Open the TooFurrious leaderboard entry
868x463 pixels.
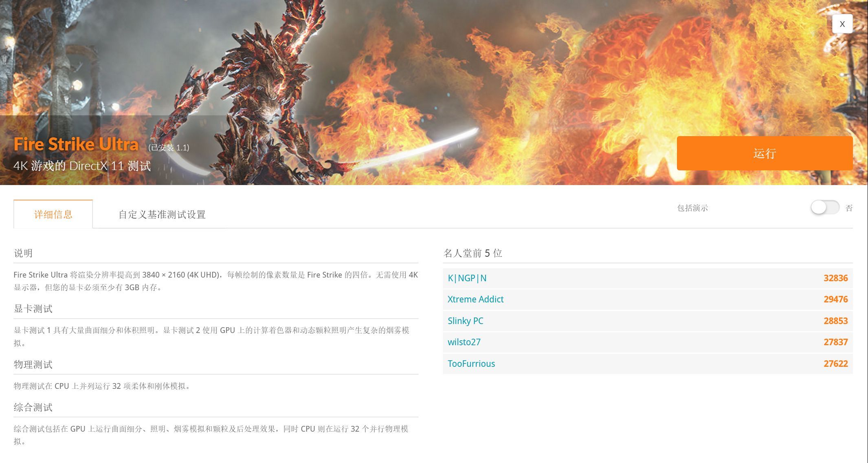[471, 364]
